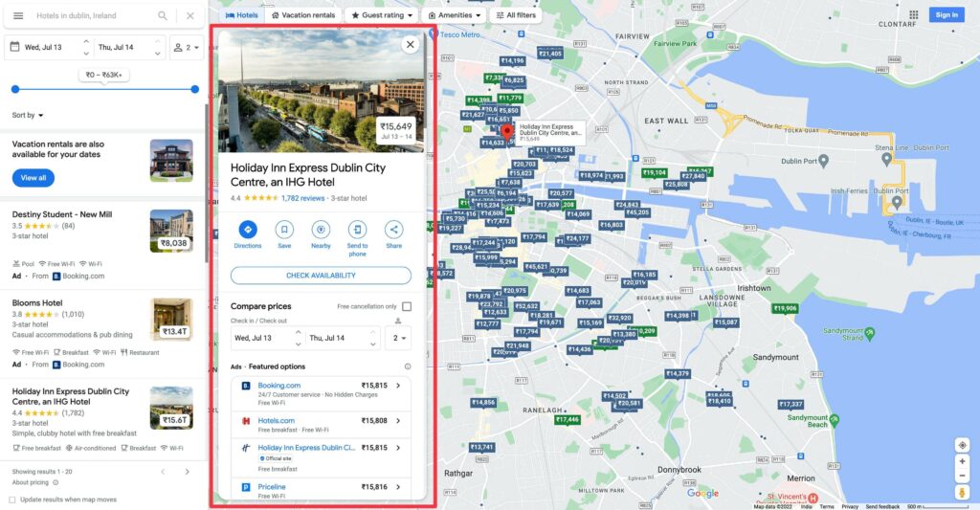Screen dimensions: 980x510
Task: Click the search magnifier icon
Action: tap(163, 16)
